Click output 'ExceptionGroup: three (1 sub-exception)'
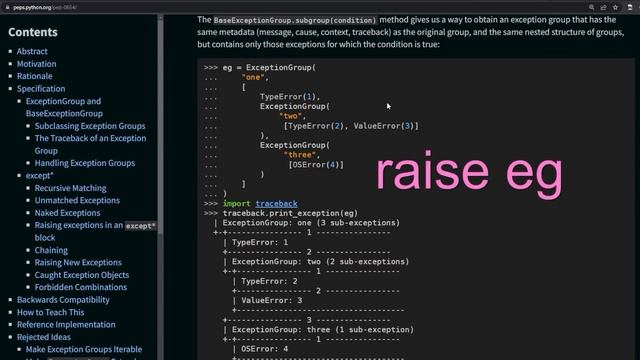 pos(322,329)
